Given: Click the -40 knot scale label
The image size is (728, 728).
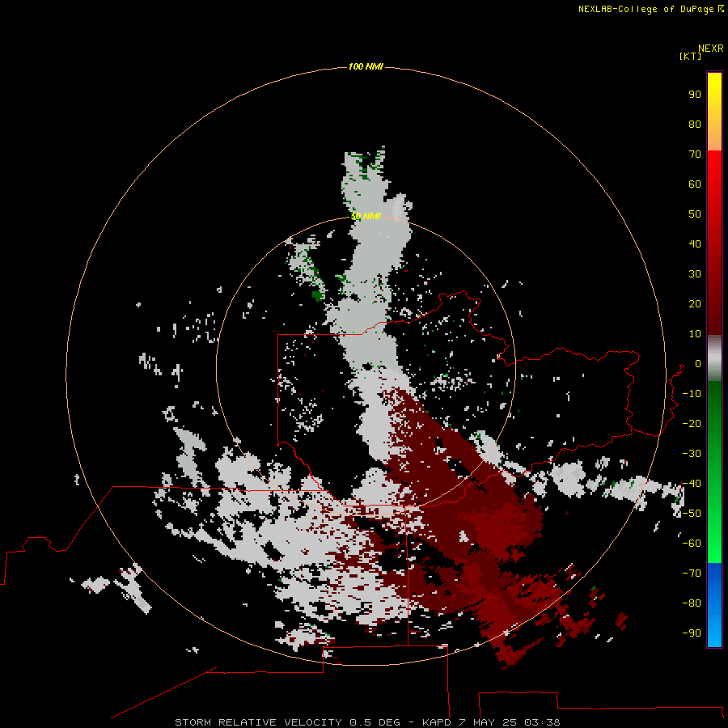Looking at the screenshot, I should (x=692, y=484).
